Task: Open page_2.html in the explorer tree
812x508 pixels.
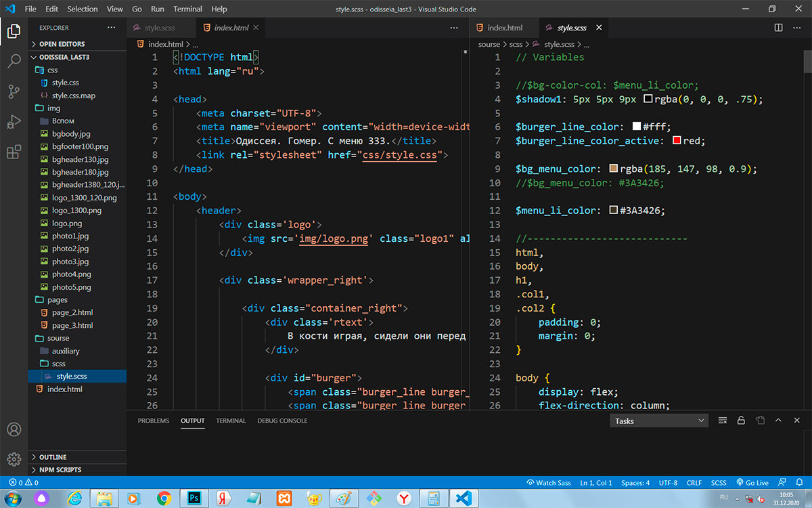Action: click(72, 312)
